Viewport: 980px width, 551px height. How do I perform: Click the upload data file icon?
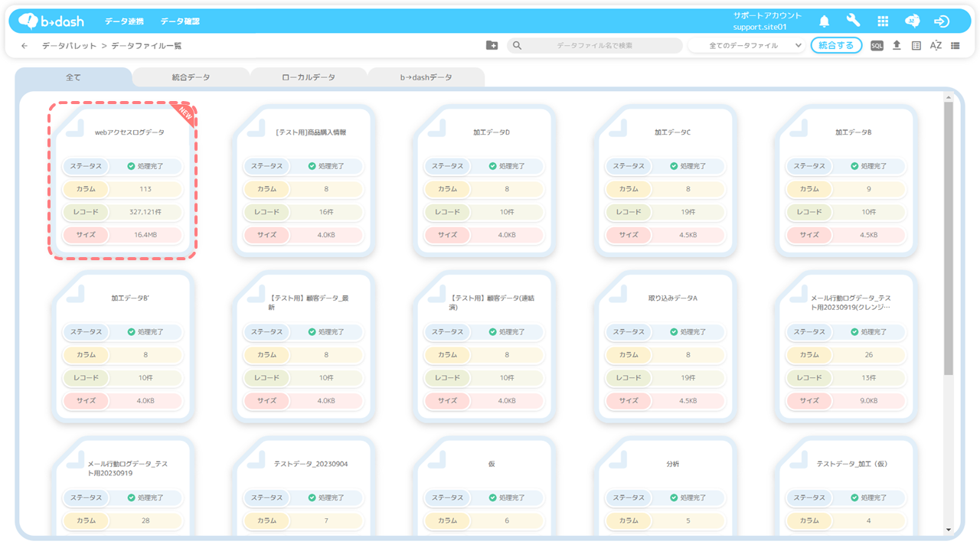[897, 46]
